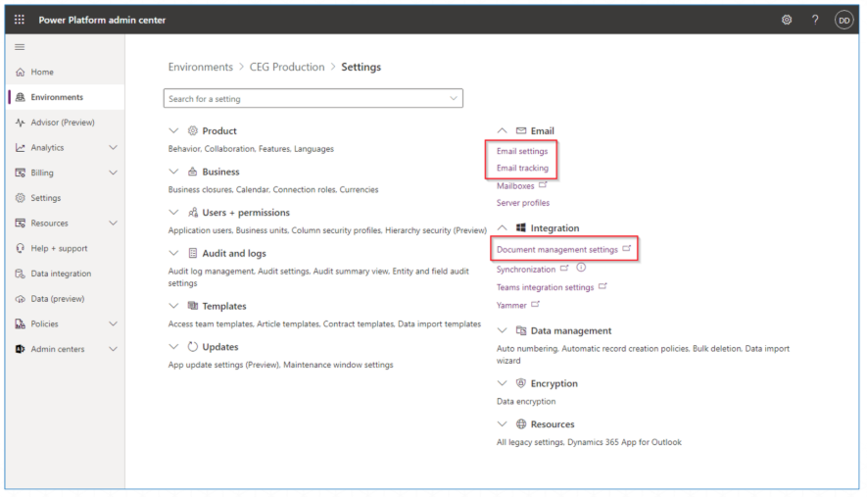This screenshot has height=497, width=868.
Task: Open Document management settings link
Action: point(557,250)
